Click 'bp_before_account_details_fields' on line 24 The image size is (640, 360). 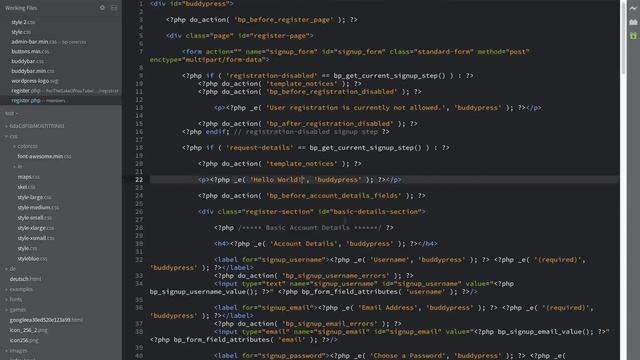(x=333, y=196)
